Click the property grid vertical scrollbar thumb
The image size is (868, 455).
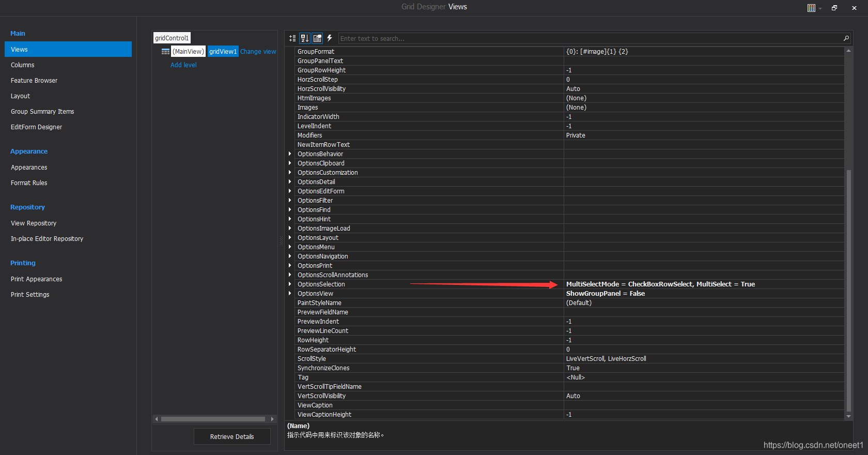click(x=848, y=291)
